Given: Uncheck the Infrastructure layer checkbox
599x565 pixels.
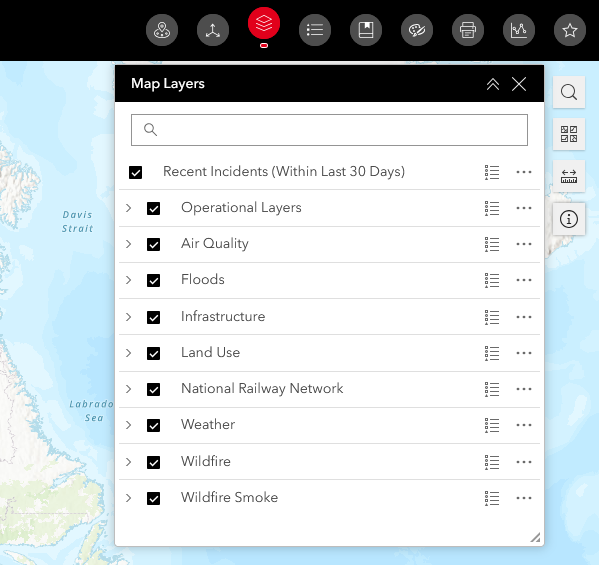Looking at the screenshot, I should [x=154, y=317].
